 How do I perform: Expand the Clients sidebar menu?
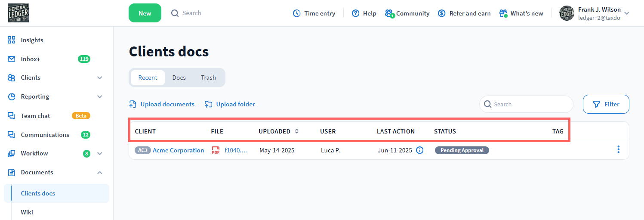(x=100, y=78)
